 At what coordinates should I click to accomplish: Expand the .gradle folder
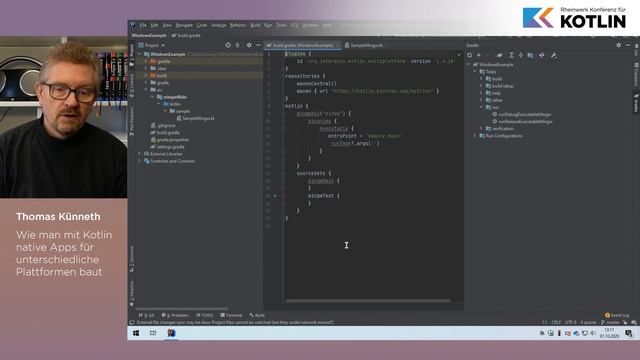(x=146, y=61)
